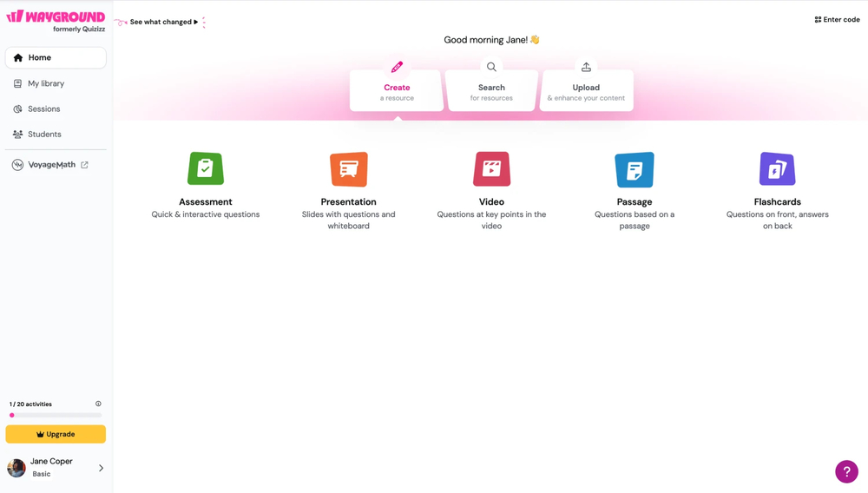Go to Sessions in the sidebar
The image size is (868, 493).
coord(43,109)
